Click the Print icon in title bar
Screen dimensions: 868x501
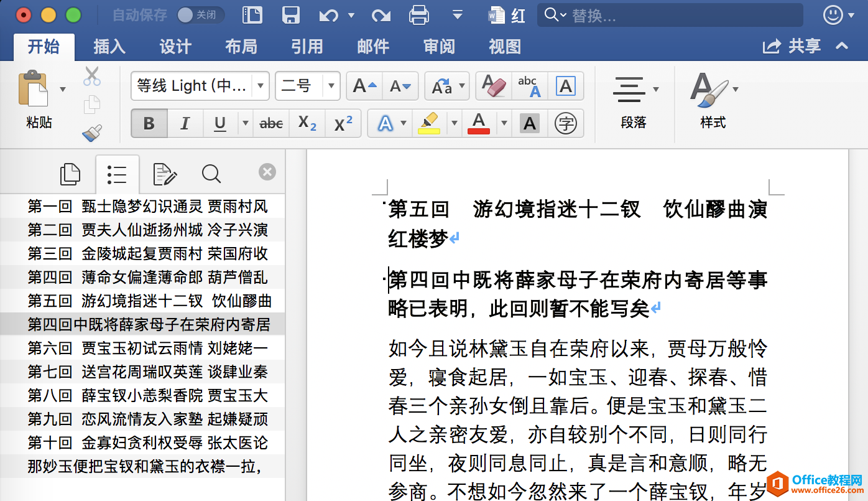[x=419, y=15]
